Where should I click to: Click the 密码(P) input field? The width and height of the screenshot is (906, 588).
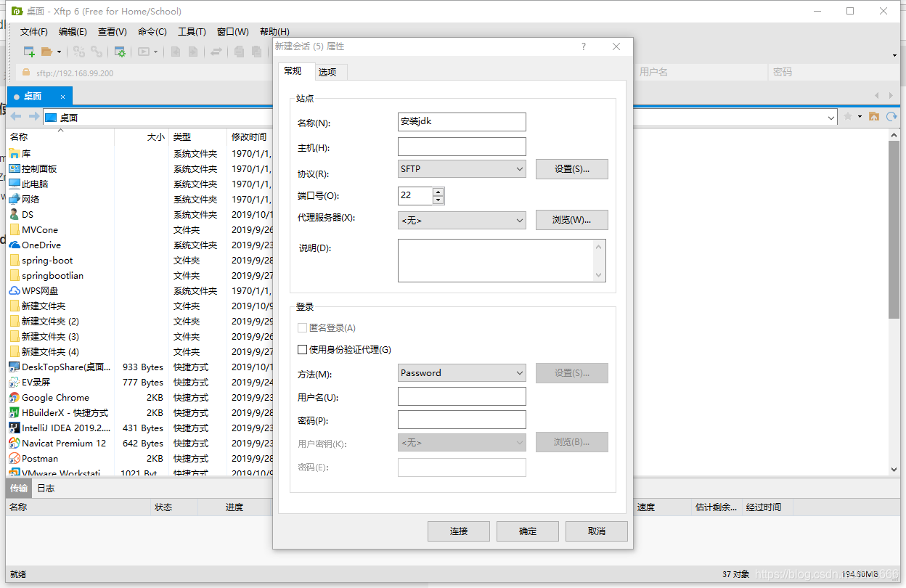point(462,420)
